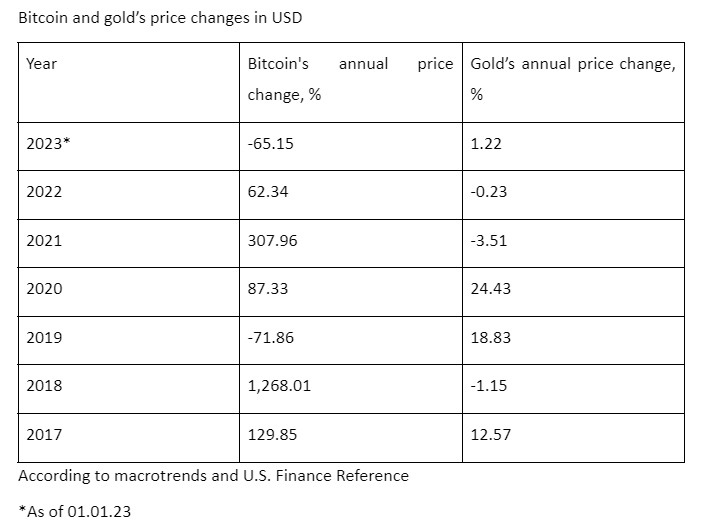Select the 1.22 gold value cell
The width and height of the screenshot is (709, 530).
click(x=486, y=144)
